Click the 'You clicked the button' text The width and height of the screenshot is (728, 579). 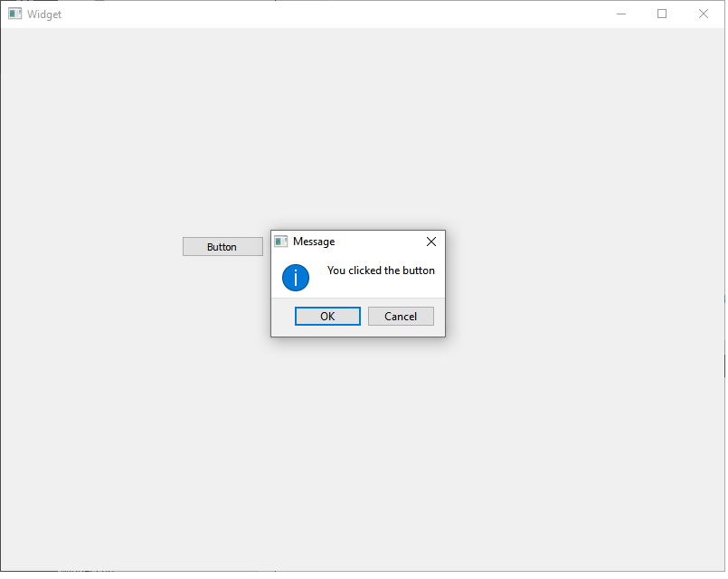383,271
